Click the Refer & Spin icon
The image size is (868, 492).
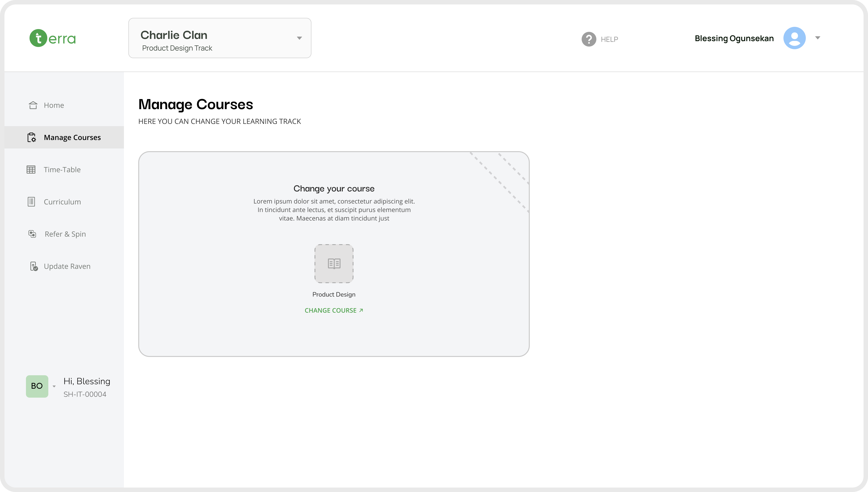(32, 234)
